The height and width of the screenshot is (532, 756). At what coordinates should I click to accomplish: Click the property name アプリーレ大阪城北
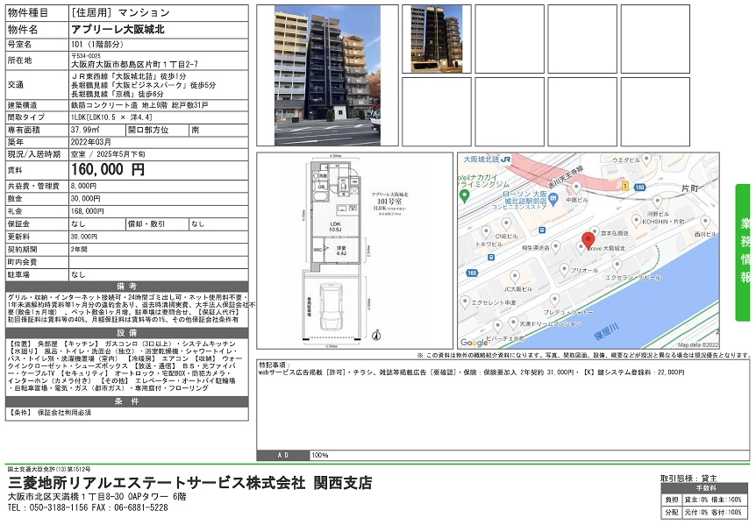coord(119,29)
